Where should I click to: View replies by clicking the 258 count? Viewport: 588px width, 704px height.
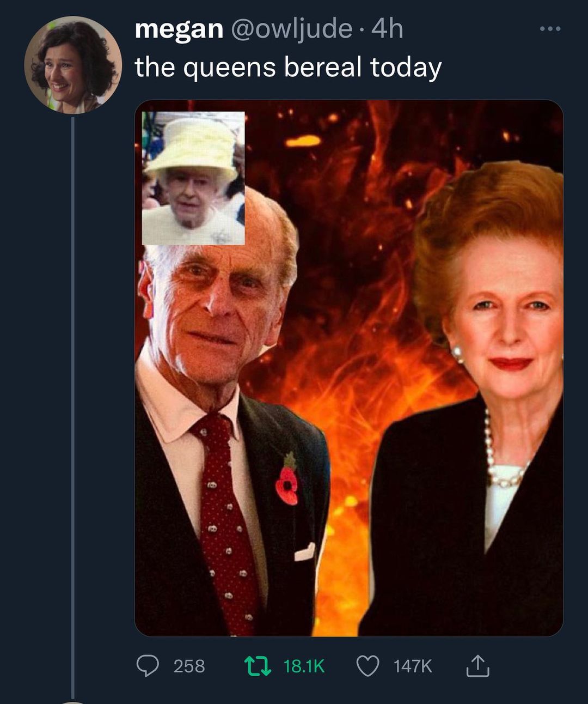[189, 666]
